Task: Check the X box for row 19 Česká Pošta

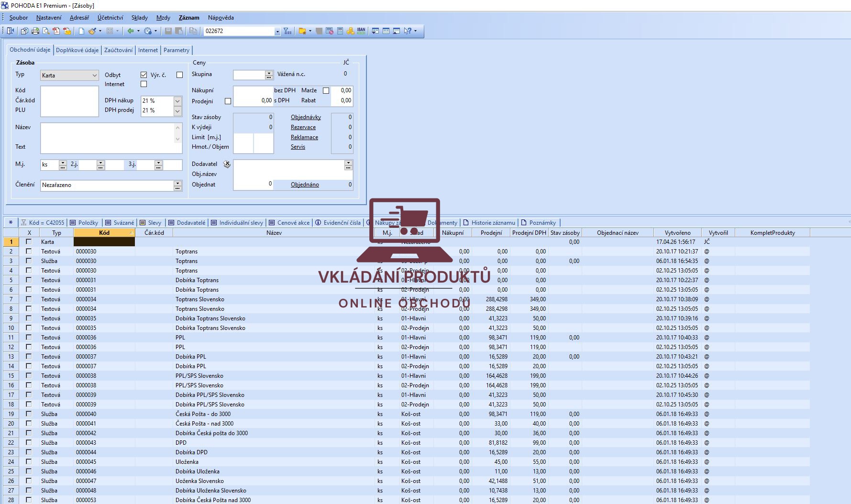Action: [29, 414]
